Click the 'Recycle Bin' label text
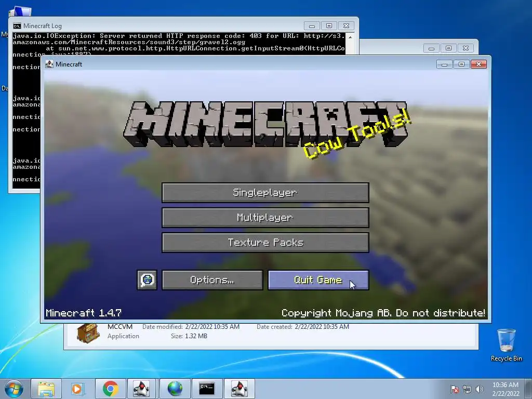The width and height of the screenshot is (532, 399). click(506, 358)
